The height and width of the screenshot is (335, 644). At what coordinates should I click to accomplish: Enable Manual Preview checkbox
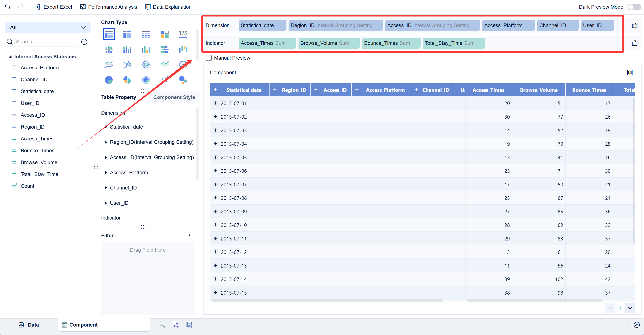(209, 58)
